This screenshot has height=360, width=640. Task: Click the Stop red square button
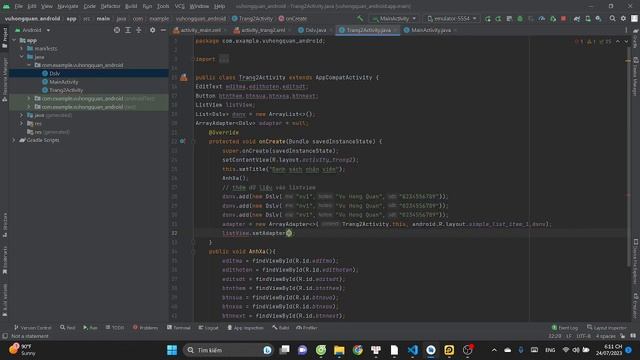(x=563, y=18)
